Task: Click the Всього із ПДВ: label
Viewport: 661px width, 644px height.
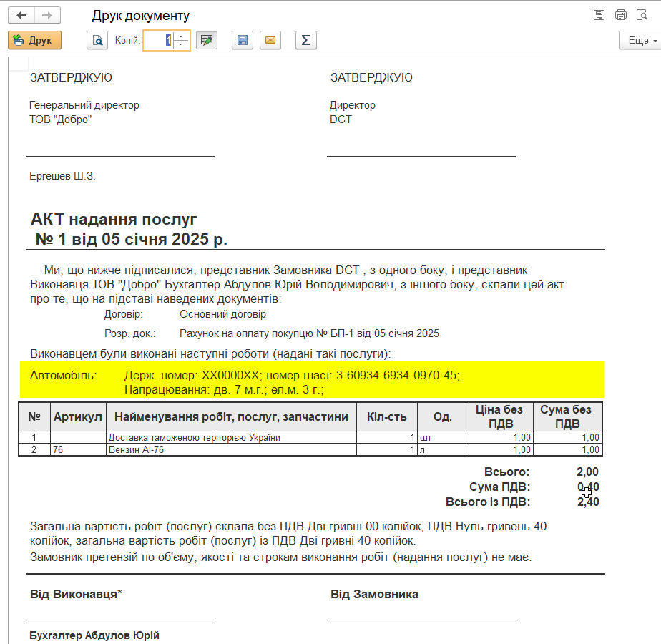Action: pyautogui.click(x=488, y=502)
